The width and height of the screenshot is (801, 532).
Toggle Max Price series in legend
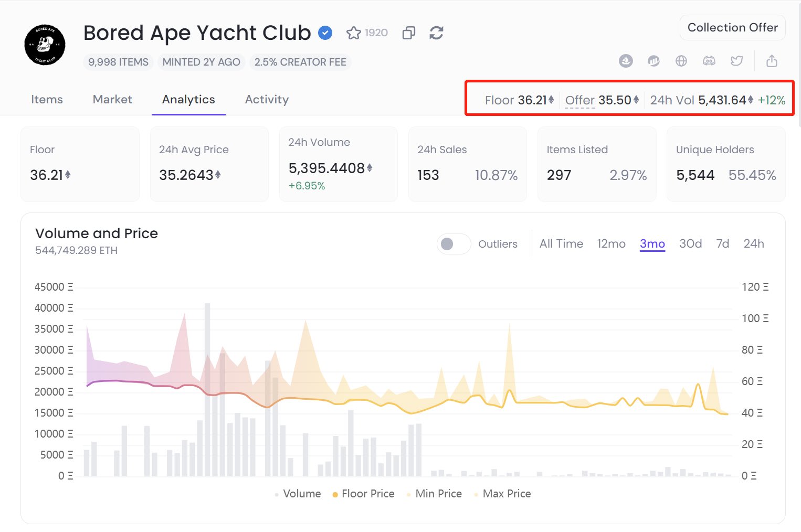point(502,494)
